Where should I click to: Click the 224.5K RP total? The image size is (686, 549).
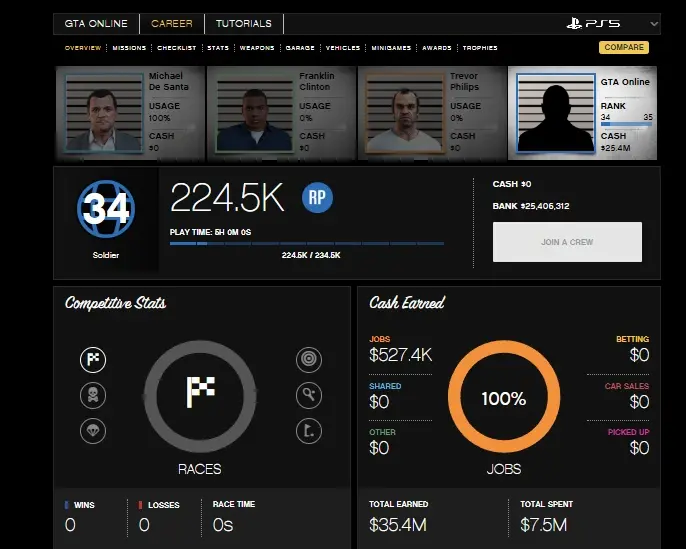[x=228, y=198]
